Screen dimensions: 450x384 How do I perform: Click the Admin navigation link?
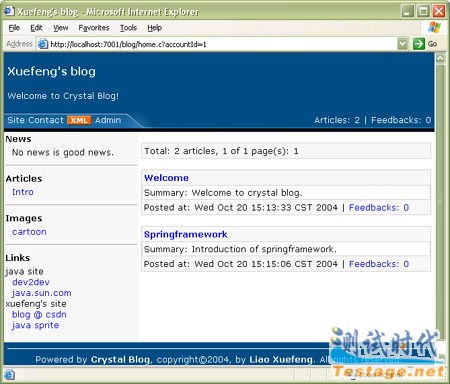point(108,120)
